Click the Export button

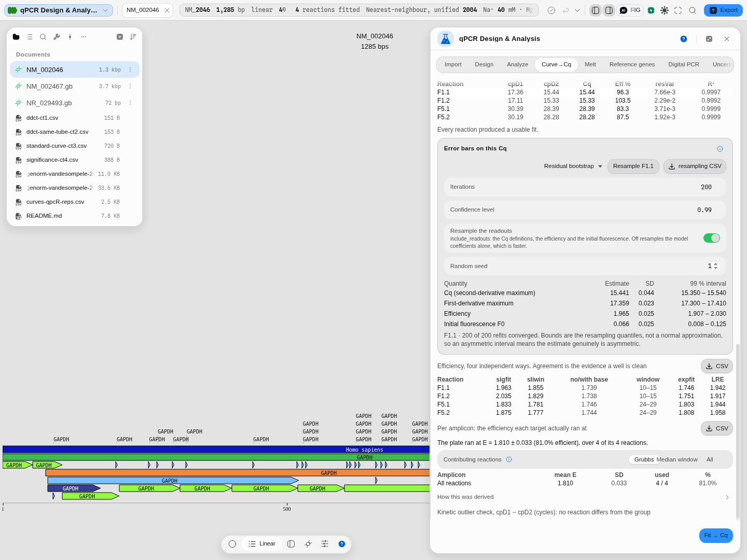click(x=723, y=10)
